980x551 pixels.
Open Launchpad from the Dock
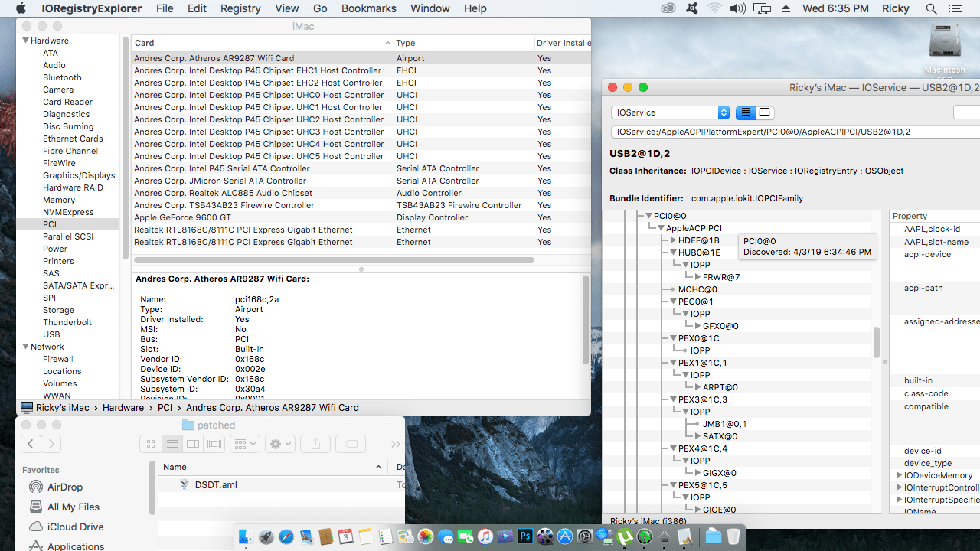coord(266,536)
